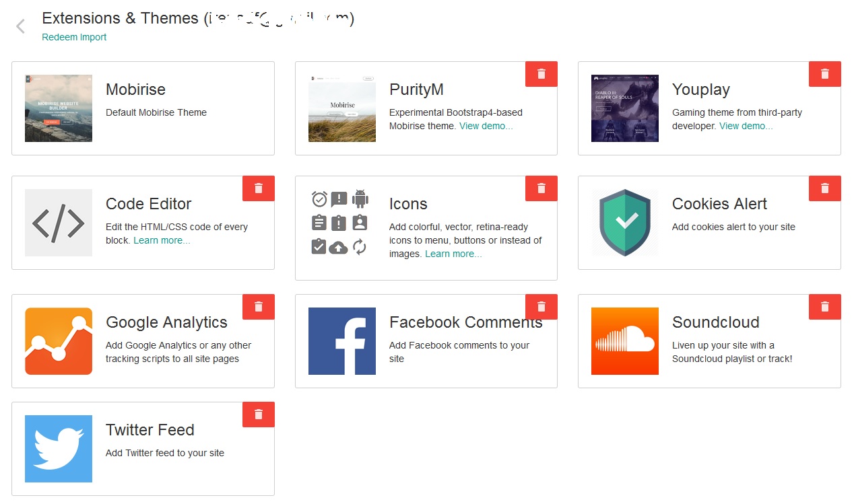Remove Youplay theme using its trash button
854x504 pixels.
point(824,74)
